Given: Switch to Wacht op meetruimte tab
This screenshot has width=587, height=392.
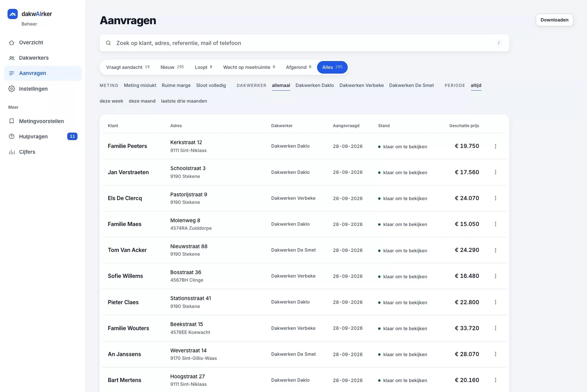Looking at the screenshot, I should pyautogui.click(x=249, y=67).
